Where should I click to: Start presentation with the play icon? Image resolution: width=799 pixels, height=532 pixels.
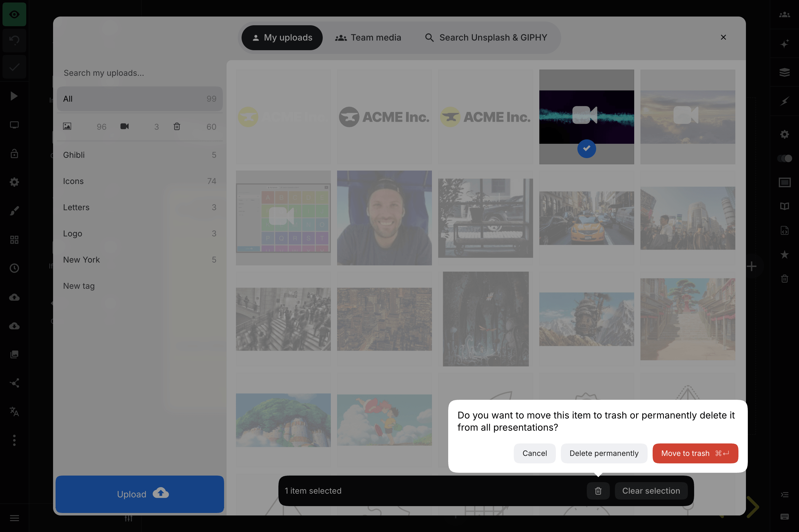(x=14, y=96)
